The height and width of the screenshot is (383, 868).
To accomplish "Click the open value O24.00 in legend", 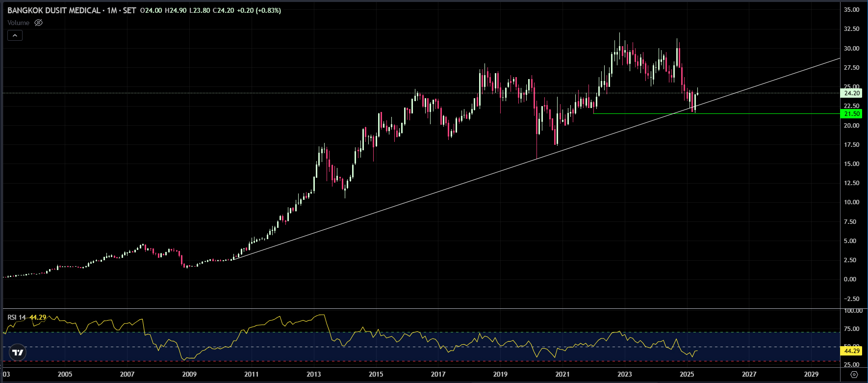I will pos(151,10).
